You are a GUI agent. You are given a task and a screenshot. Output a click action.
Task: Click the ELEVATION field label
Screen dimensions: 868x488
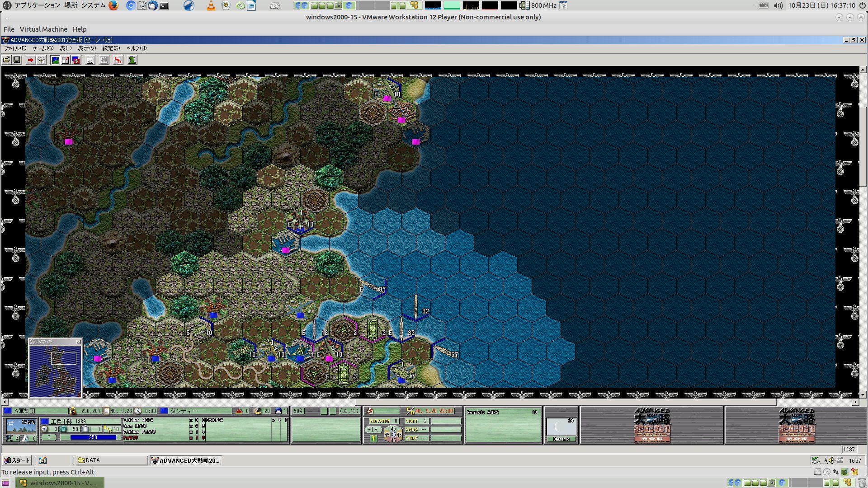380,421
